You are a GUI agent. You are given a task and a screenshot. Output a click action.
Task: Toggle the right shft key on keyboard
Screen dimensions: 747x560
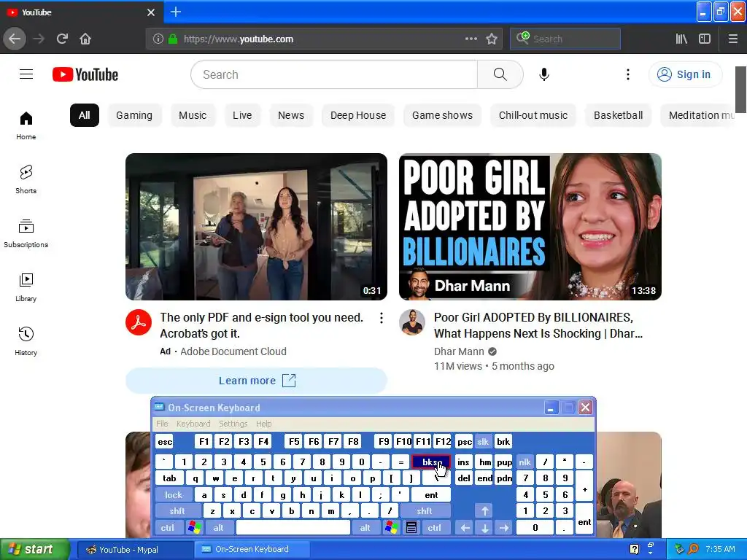pyautogui.click(x=425, y=511)
